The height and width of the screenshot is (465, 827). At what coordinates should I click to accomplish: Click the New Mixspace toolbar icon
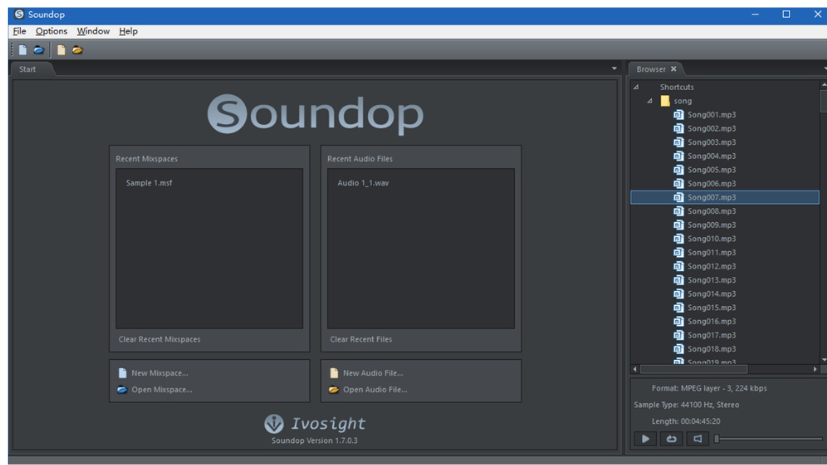23,50
